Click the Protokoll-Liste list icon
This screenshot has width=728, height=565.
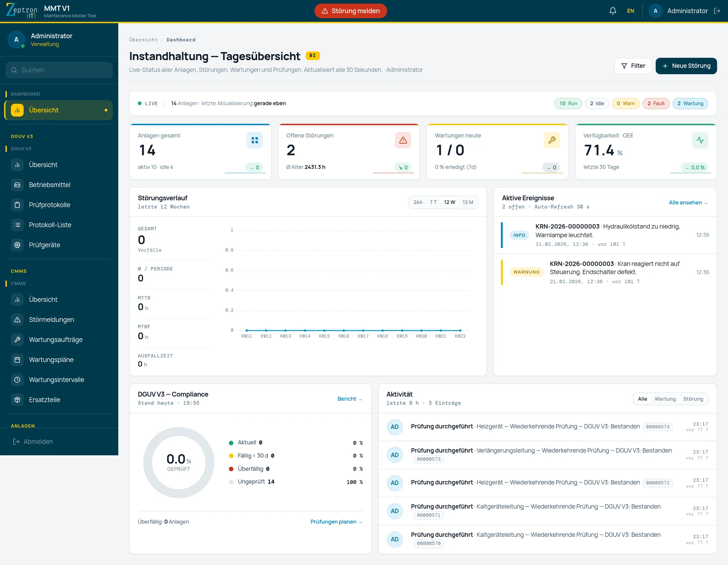(x=17, y=225)
